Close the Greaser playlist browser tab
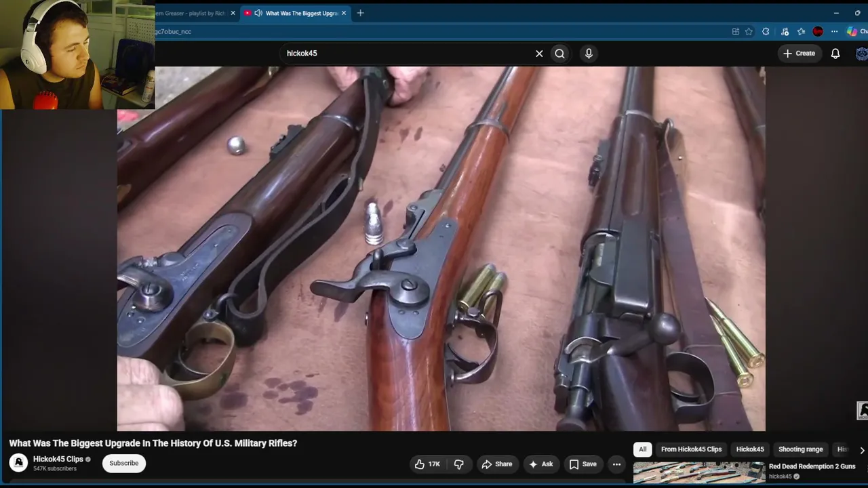Viewport: 868px width, 488px height. 233,13
